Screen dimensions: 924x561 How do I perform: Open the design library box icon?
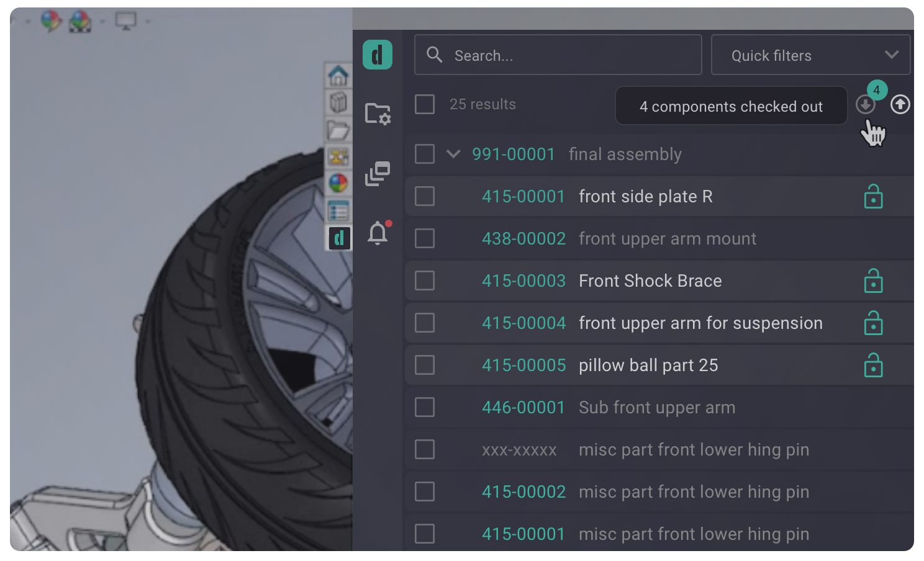tap(338, 103)
